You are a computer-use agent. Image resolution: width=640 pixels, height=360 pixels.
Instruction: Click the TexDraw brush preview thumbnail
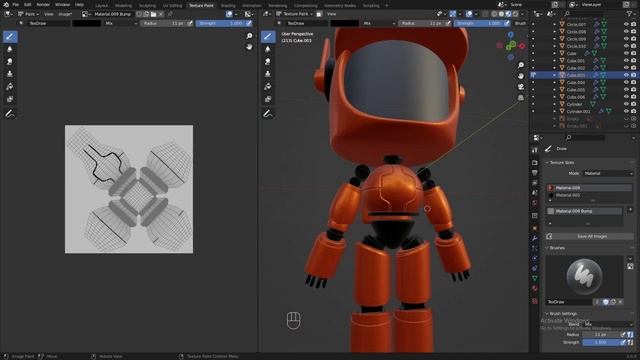coord(584,276)
